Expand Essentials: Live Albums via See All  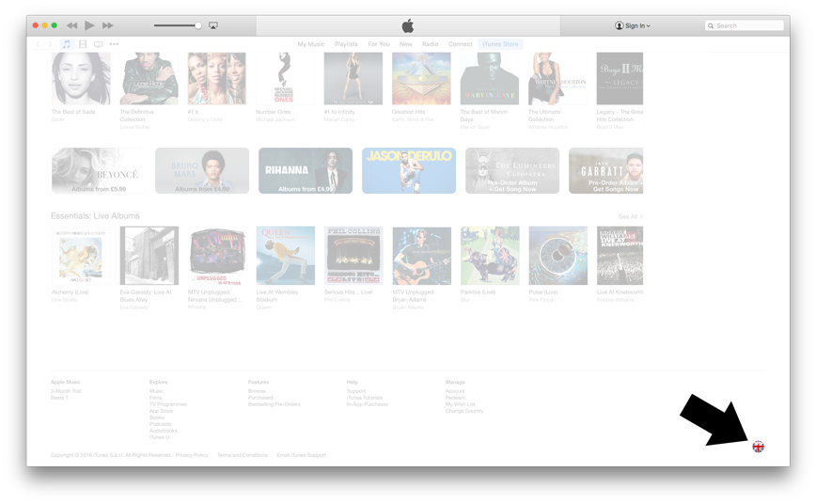629,216
